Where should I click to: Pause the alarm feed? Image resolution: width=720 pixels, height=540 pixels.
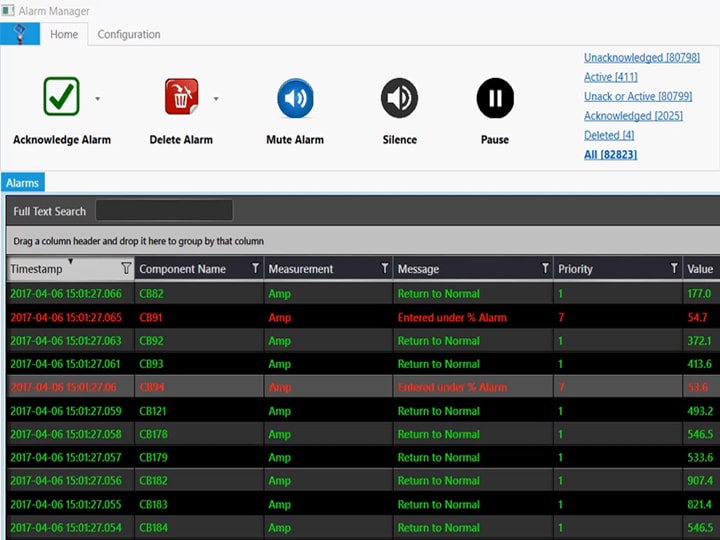pyautogui.click(x=495, y=98)
